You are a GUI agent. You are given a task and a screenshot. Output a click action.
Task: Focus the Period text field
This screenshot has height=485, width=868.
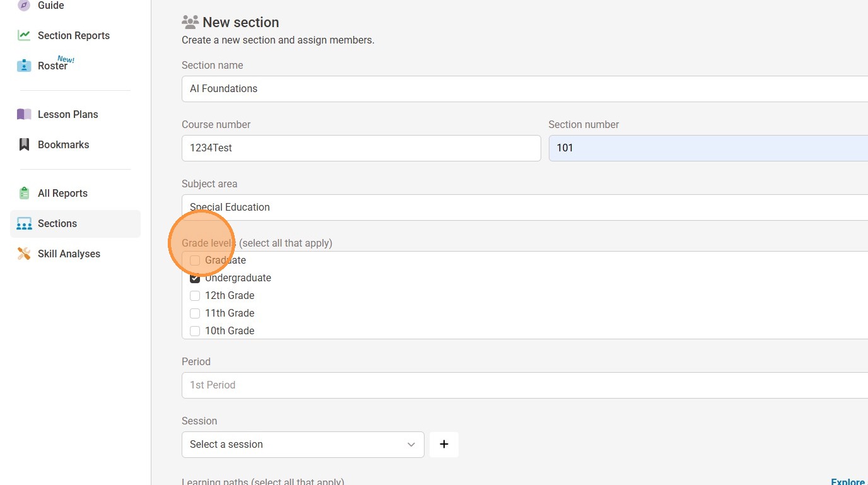click(x=524, y=385)
